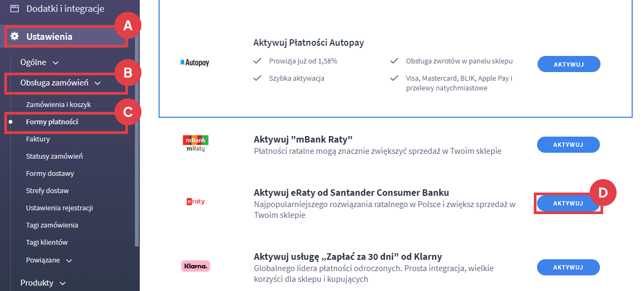Screen dimensions: 644x291
Task: Expand the Produkty section chevron
Action: coord(63,283)
